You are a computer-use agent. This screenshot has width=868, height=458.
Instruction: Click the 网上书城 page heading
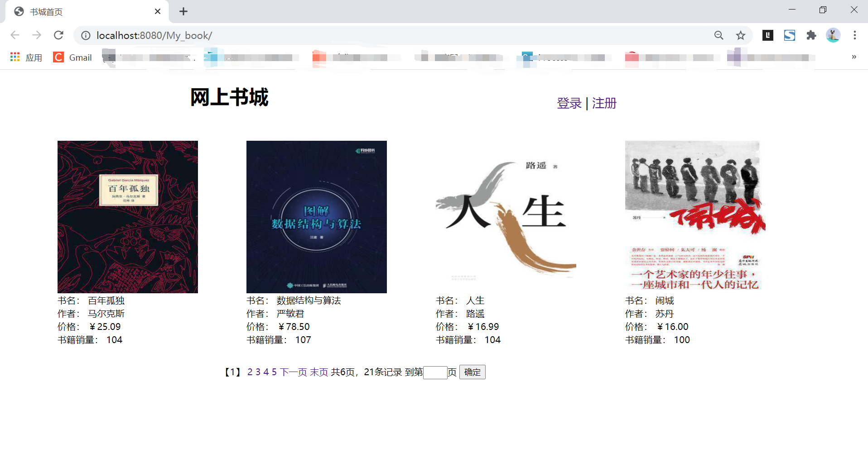(229, 97)
